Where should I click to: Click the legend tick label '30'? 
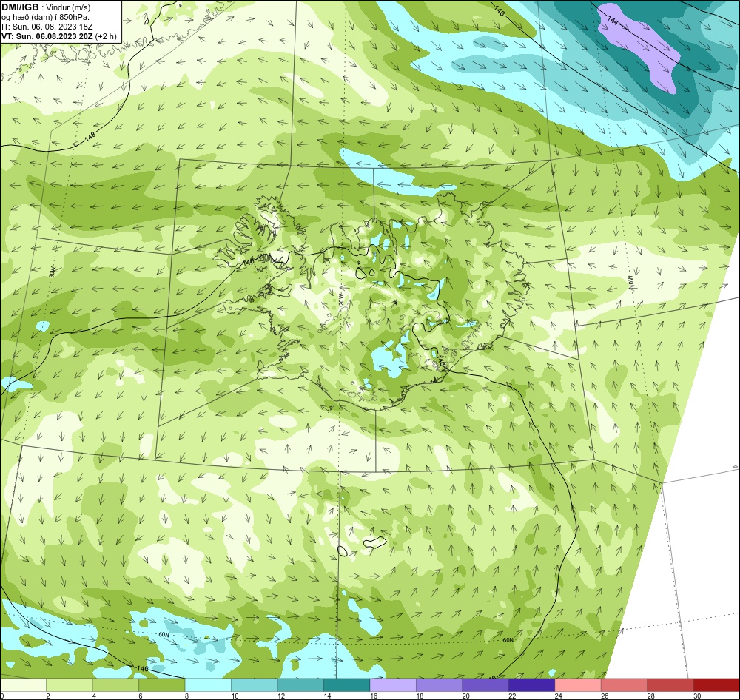coord(697,696)
